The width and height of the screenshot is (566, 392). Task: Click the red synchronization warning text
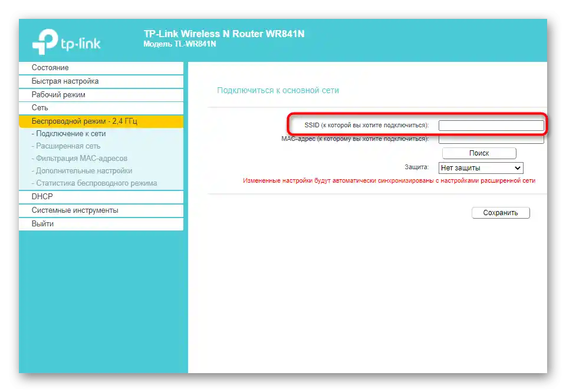pos(389,180)
